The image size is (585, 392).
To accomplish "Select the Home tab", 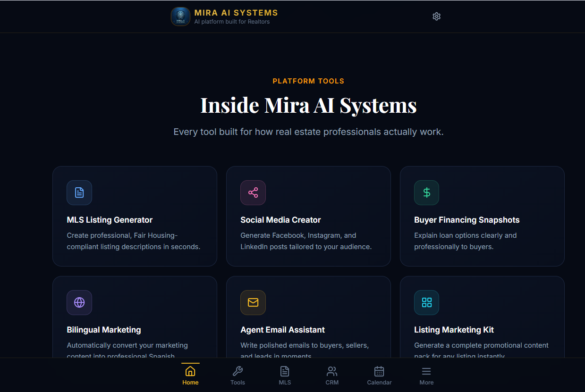I will 190,375.
